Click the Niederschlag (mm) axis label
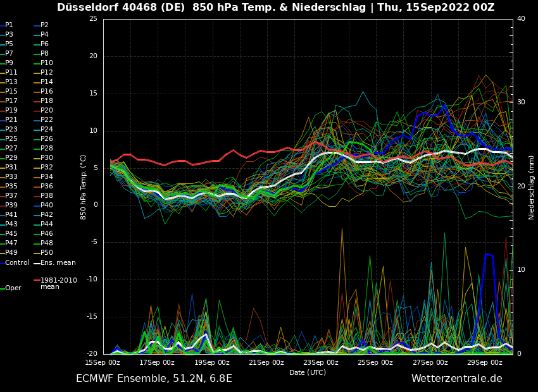This screenshot has width=538, height=392. 532,187
